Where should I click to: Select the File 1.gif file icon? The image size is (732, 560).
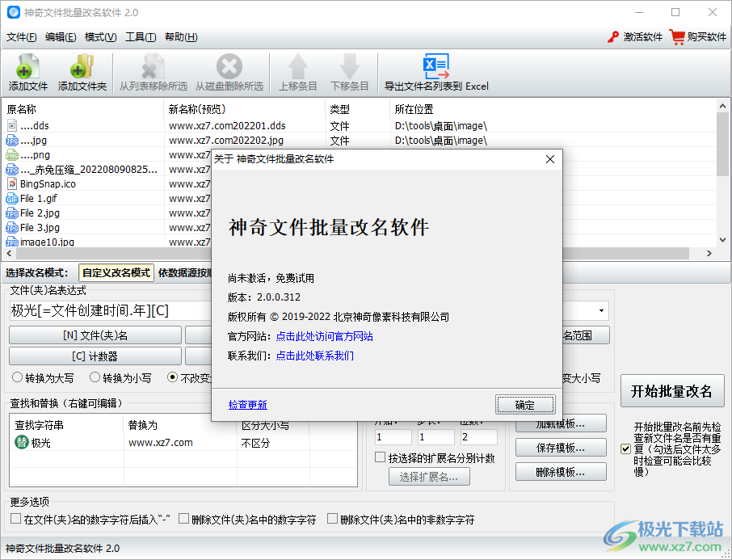pyautogui.click(x=12, y=198)
